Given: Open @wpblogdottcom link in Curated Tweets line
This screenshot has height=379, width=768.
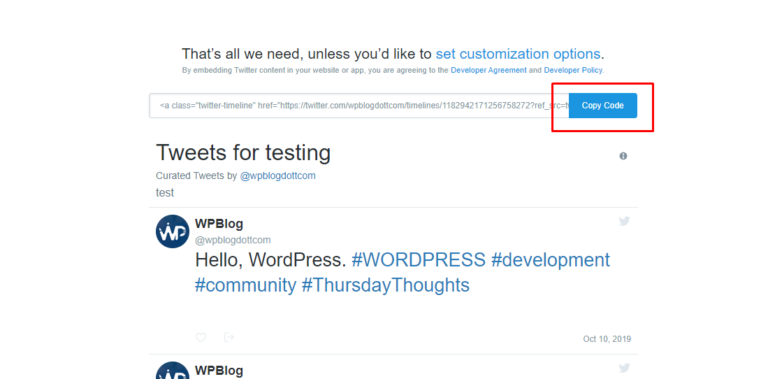Looking at the screenshot, I should pos(278,176).
